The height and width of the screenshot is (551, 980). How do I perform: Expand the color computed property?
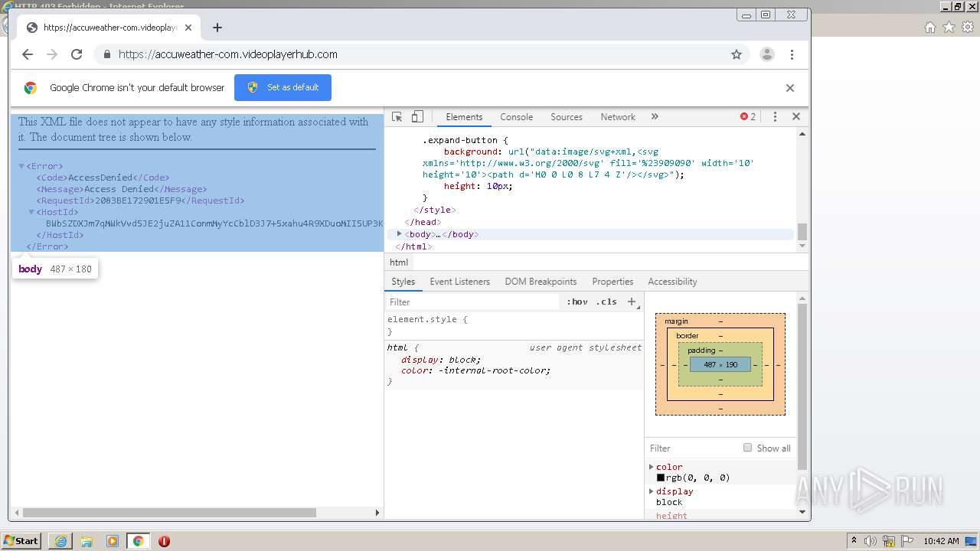tap(652, 467)
